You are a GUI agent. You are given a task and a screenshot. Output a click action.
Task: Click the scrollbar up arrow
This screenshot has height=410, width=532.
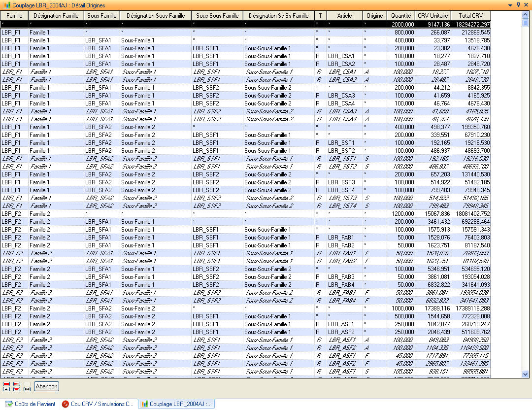525,15
